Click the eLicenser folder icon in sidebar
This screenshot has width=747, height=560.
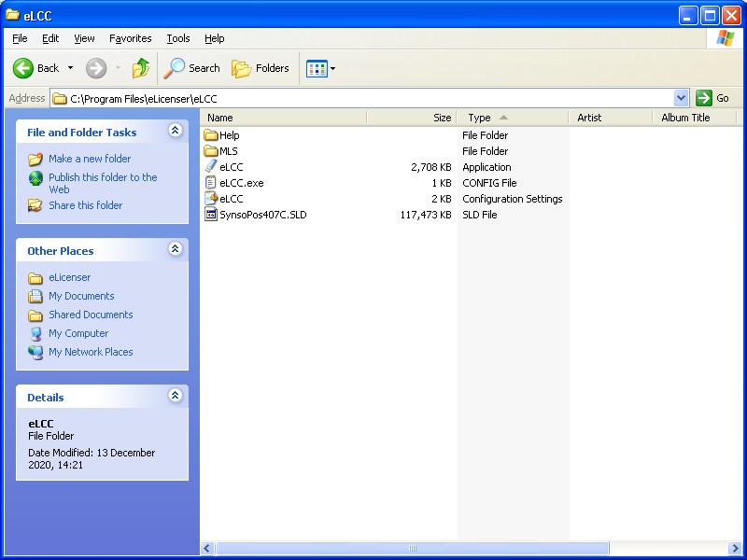(35, 277)
